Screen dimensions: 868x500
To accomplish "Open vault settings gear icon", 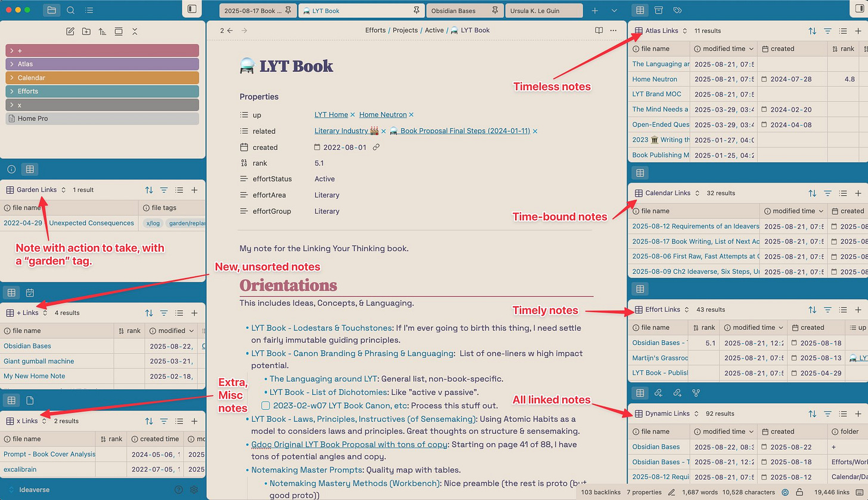I will click(194, 490).
